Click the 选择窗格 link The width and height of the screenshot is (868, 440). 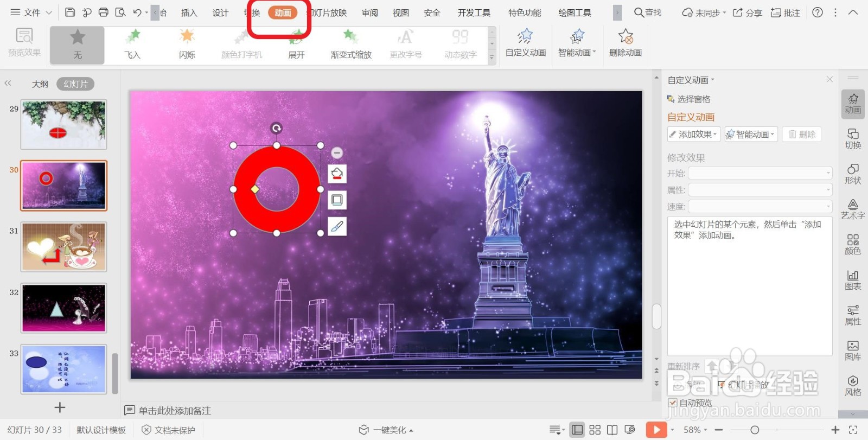point(688,99)
